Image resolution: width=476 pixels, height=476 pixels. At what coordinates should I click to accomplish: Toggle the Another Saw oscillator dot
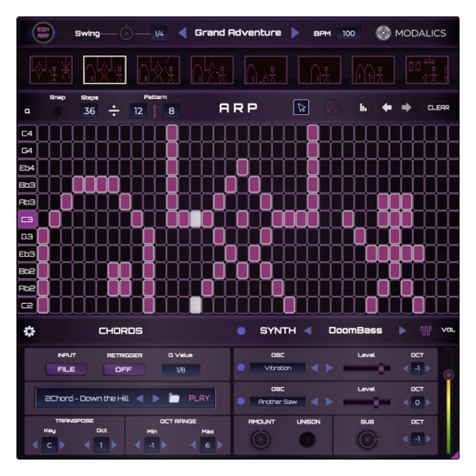point(241,401)
